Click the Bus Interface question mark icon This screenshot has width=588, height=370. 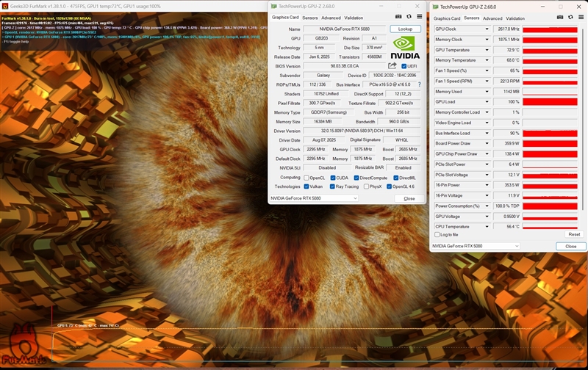[x=419, y=84]
